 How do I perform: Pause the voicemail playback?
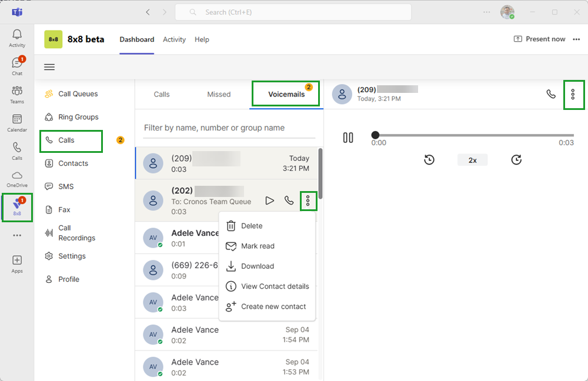pos(348,138)
